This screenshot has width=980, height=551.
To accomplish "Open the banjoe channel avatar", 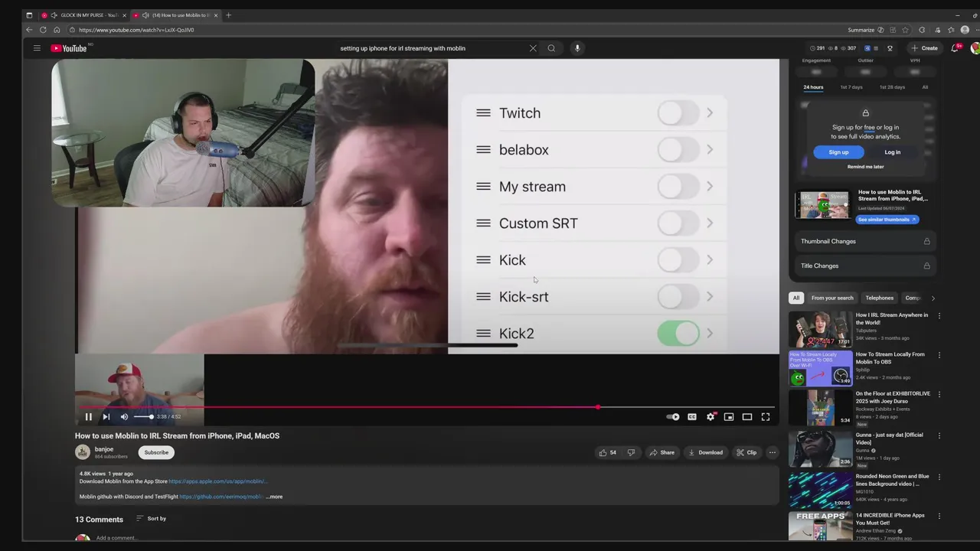I will [83, 452].
